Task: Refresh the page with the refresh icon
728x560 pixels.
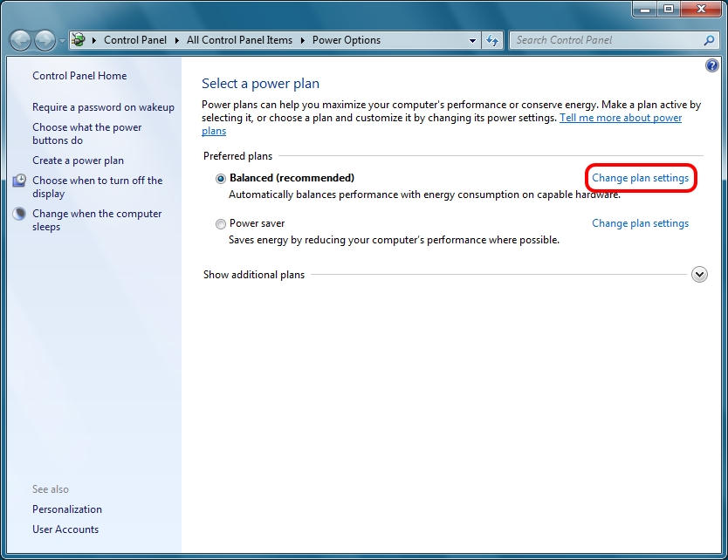Action: (492, 40)
